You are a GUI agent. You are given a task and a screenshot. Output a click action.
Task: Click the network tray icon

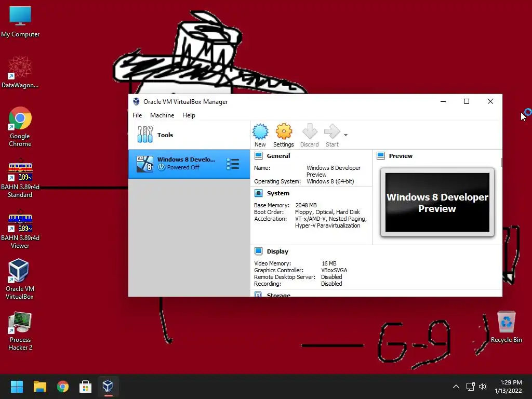coord(470,387)
